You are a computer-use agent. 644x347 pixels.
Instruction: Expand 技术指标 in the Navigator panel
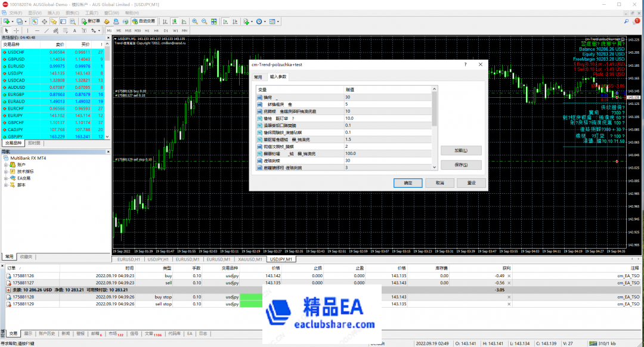6,172
